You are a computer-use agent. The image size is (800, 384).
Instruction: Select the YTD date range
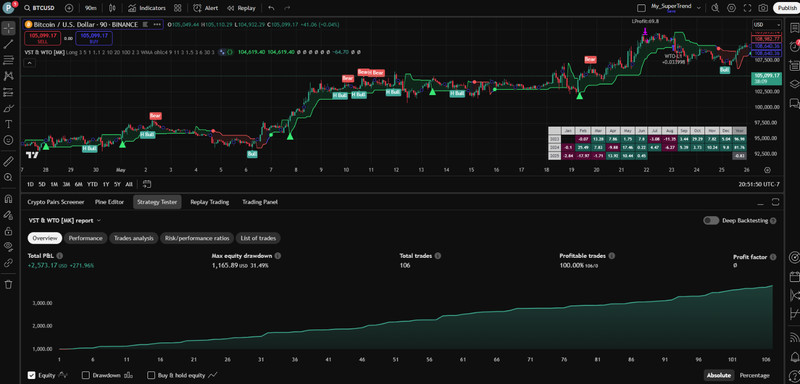click(92, 185)
